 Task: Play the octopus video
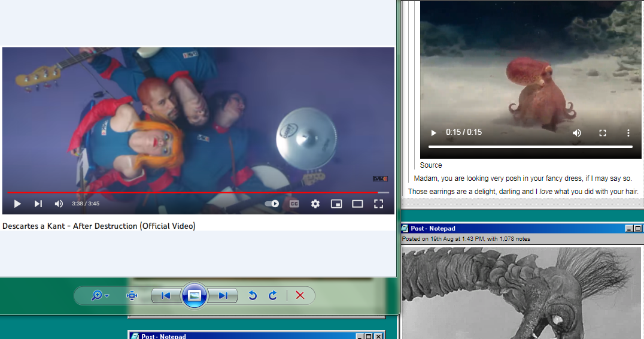point(433,133)
